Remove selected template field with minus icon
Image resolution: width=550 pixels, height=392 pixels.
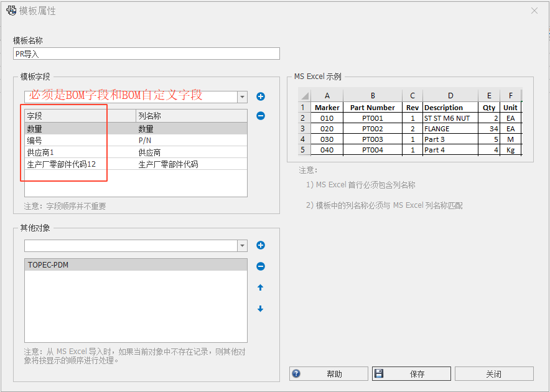(261, 116)
